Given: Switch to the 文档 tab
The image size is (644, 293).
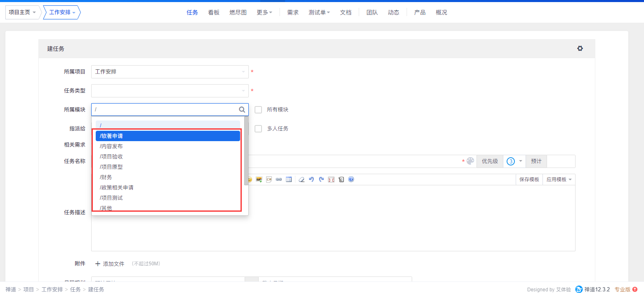Looking at the screenshot, I should pyautogui.click(x=346, y=12).
